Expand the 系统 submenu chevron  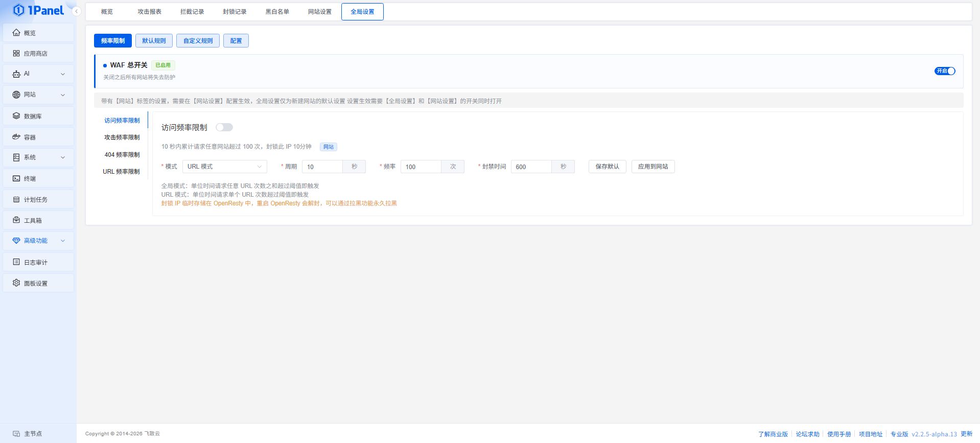63,157
